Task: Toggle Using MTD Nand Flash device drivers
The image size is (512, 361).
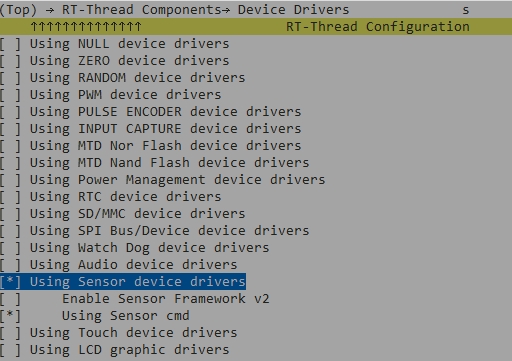Action: click(x=155, y=163)
